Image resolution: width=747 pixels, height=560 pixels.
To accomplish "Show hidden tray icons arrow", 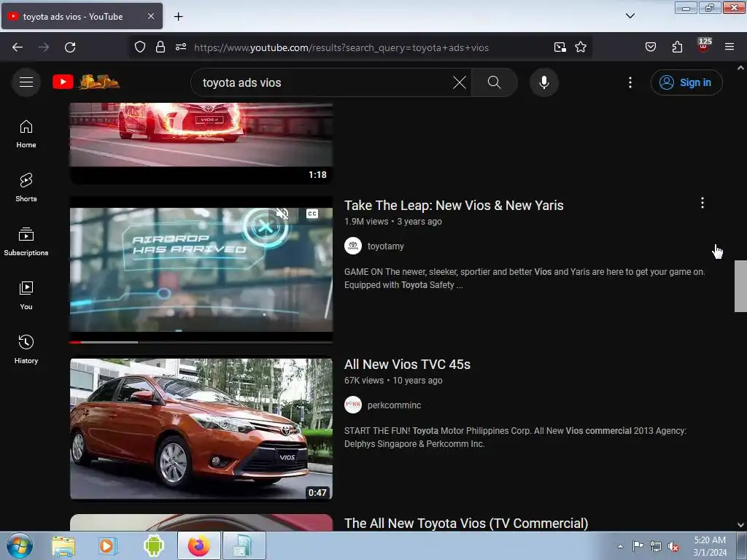I will click(620, 546).
